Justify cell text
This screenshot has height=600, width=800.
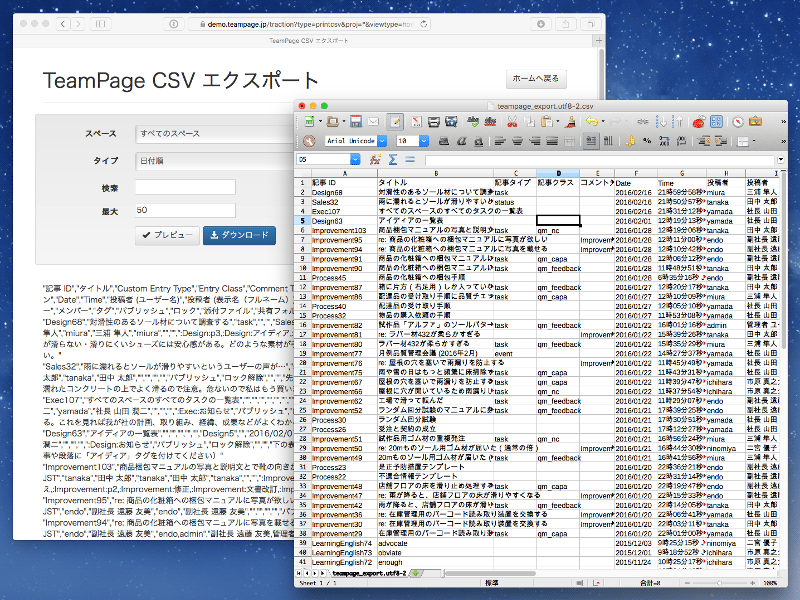552,141
